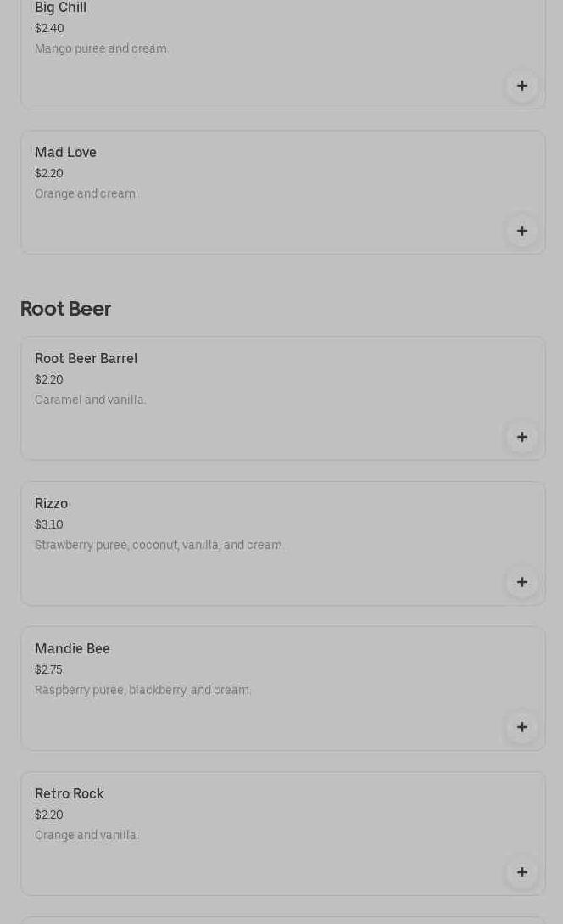The height and width of the screenshot is (924, 563).
Task: View the Mandie Bee item title
Action: point(72,649)
